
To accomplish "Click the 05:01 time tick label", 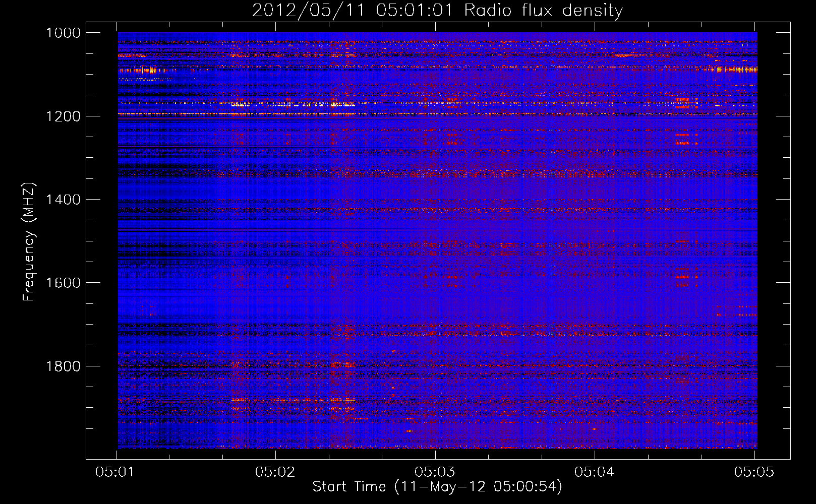I will point(115,472).
